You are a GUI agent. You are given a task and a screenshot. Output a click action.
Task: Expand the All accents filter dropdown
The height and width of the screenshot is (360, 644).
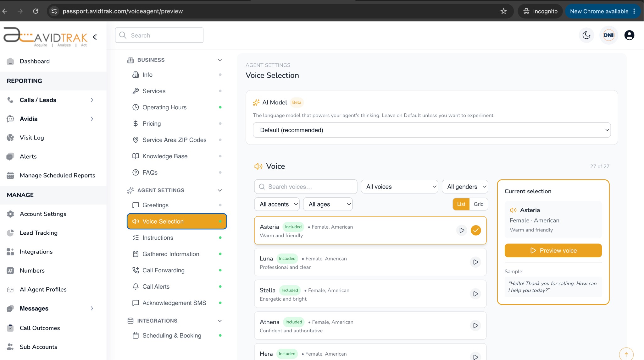277,204
